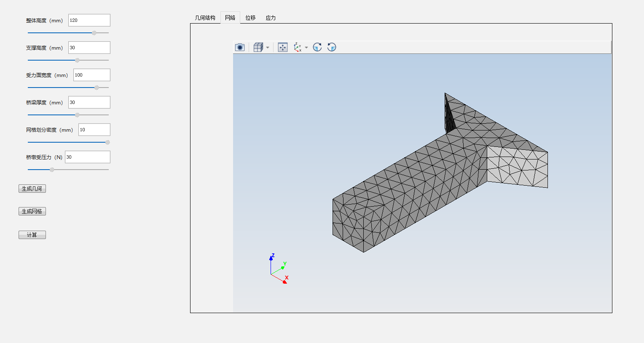Click the fit-to-window arrows icon
644x343 pixels.
(x=283, y=47)
